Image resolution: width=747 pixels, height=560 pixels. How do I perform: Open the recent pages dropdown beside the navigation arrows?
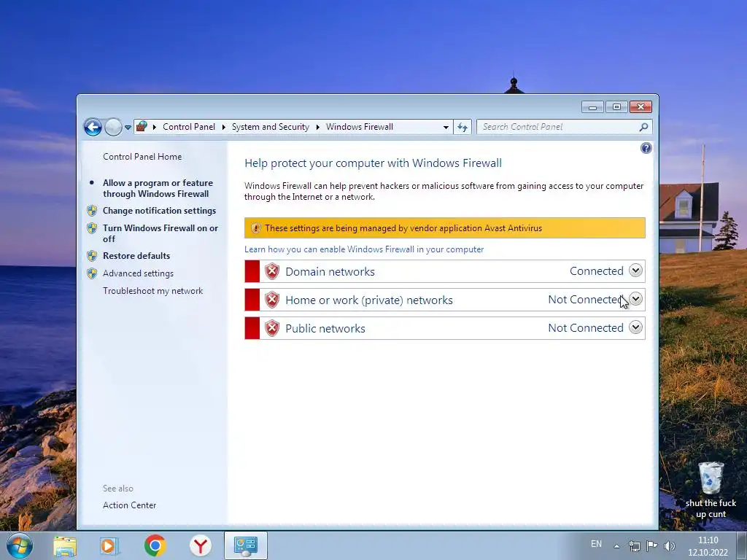pyautogui.click(x=128, y=127)
